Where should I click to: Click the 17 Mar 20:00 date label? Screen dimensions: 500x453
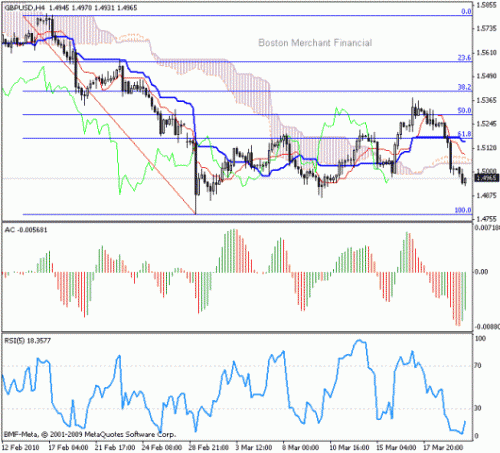[x=443, y=447]
